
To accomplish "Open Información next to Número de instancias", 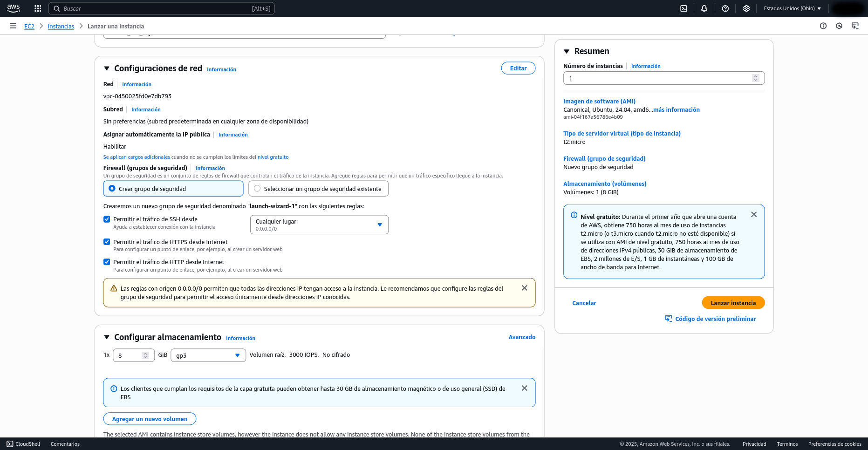I will click(646, 66).
